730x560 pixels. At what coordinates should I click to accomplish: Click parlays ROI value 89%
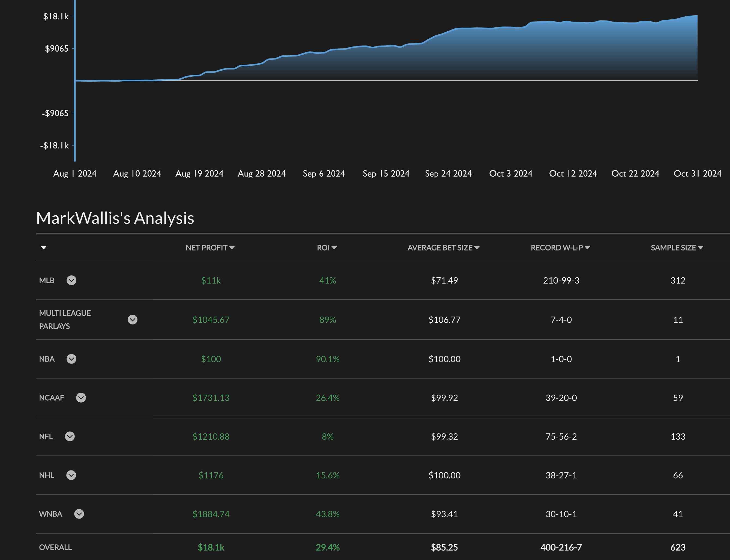coord(328,320)
